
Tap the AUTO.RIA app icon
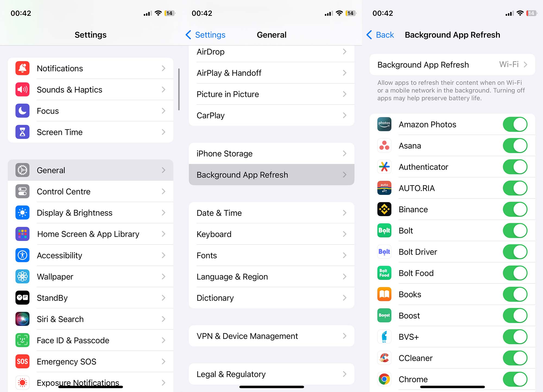coord(384,188)
